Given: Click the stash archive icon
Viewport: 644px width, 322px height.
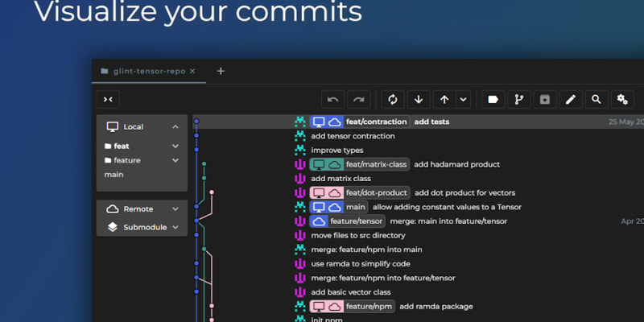Looking at the screenshot, I should click(x=545, y=99).
